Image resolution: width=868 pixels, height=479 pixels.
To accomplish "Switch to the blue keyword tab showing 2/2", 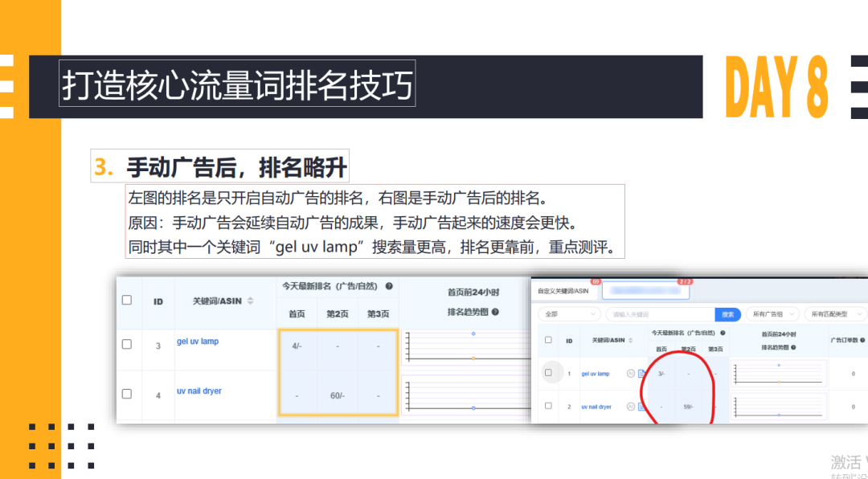I will click(x=645, y=290).
